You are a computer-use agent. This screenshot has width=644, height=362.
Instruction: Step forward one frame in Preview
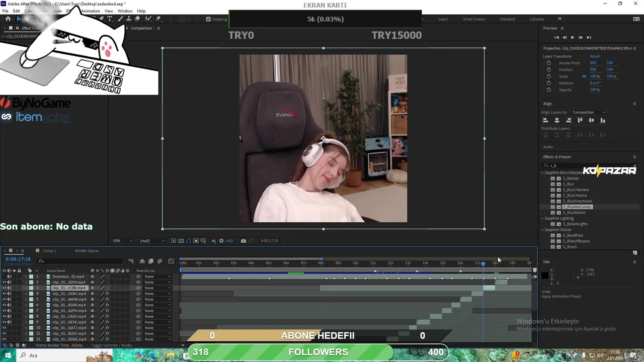coord(581,37)
